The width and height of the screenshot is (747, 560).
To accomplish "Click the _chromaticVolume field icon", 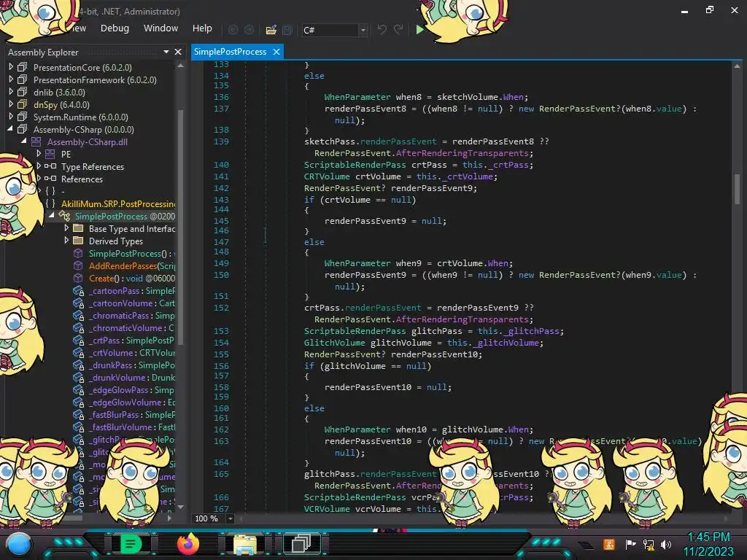I will click(78, 328).
